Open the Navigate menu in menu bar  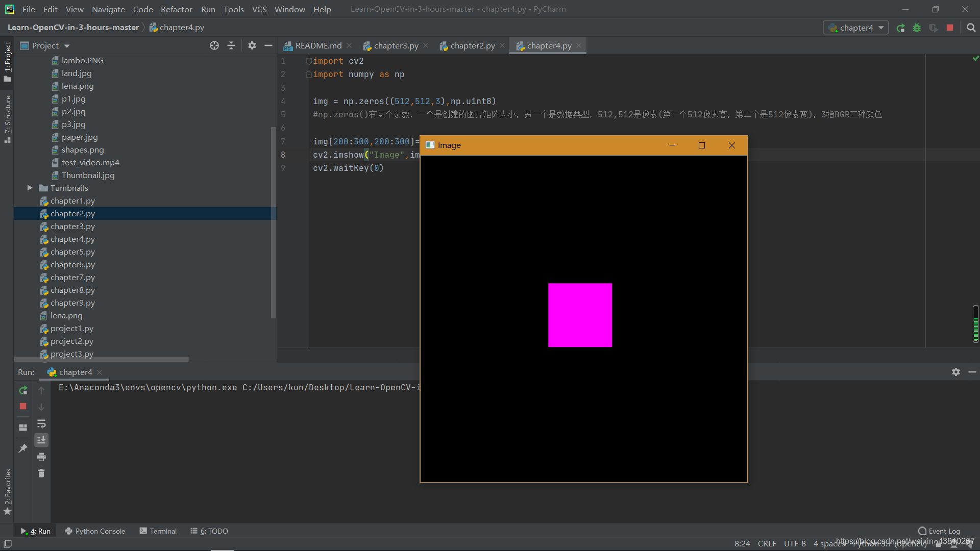click(x=108, y=9)
